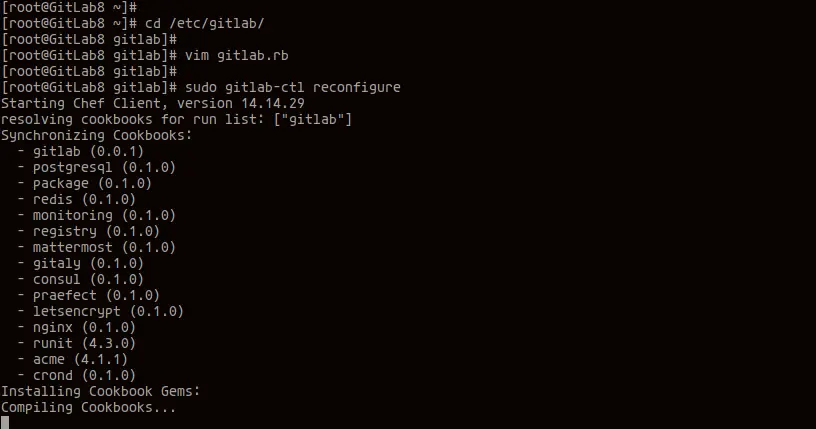The height and width of the screenshot is (429, 816).
Task: Click the terminal cursor block at the bottom
Action: coord(5,422)
